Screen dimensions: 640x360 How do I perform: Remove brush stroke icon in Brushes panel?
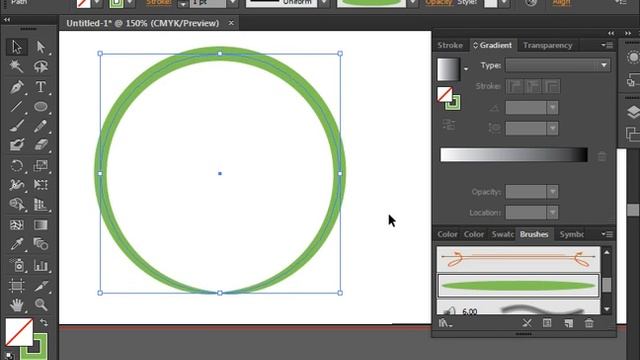[x=527, y=323]
